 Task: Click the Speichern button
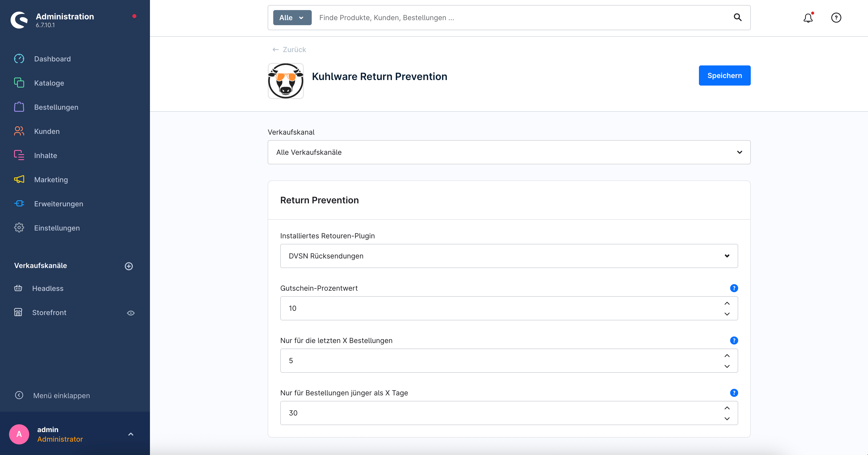[x=724, y=75]
